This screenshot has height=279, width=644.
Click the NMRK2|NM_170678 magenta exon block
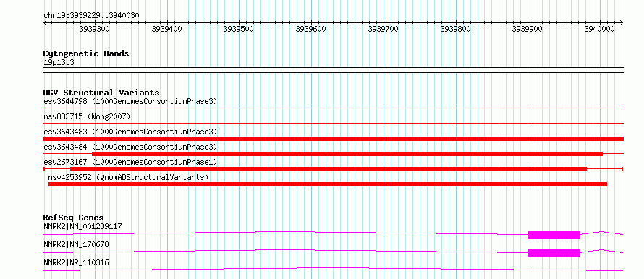pos(554,253)
